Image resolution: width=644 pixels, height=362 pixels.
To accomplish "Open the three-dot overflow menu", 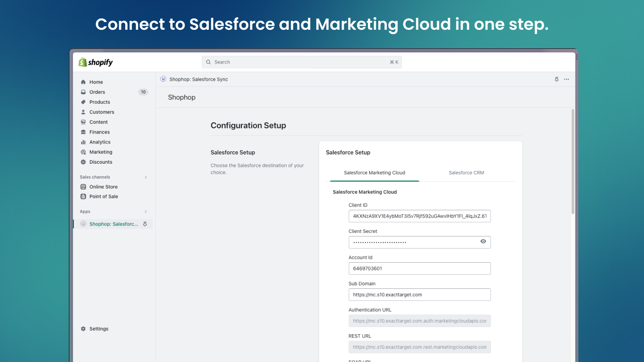I will pyautogui.click(x=566, y=79).
